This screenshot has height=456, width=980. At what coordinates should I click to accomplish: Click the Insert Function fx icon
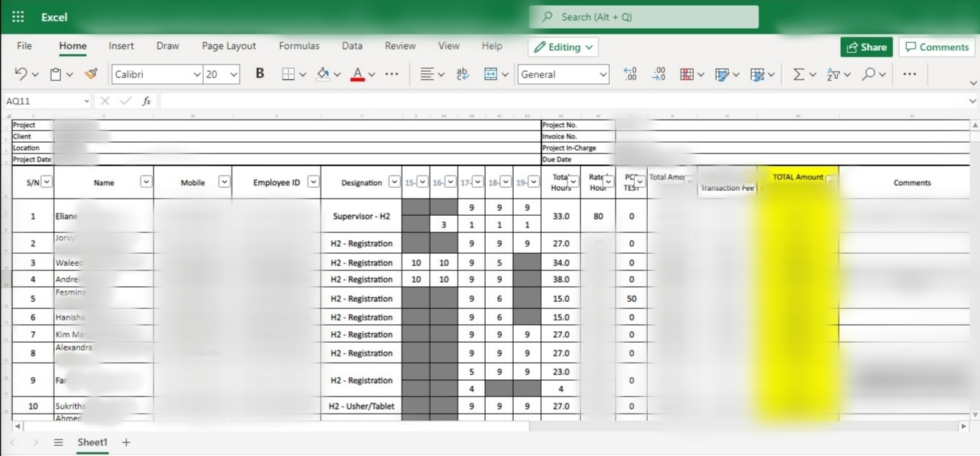coord(146,101)
